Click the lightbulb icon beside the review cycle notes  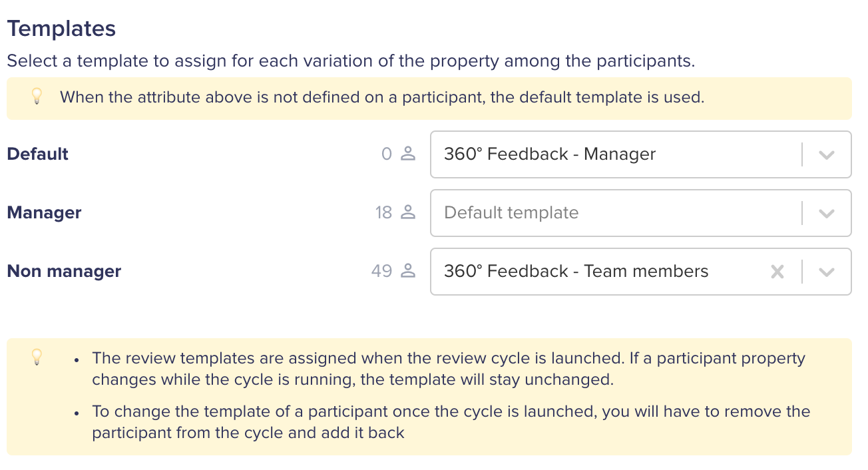pos(37,357)
